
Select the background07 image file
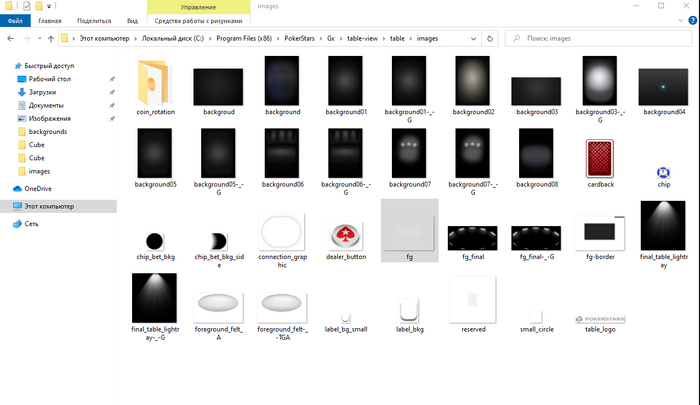[409, 158]
